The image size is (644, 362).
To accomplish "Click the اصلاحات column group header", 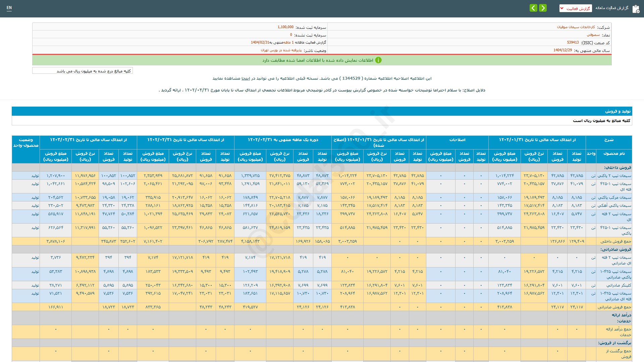I will [x=457, y=140].
